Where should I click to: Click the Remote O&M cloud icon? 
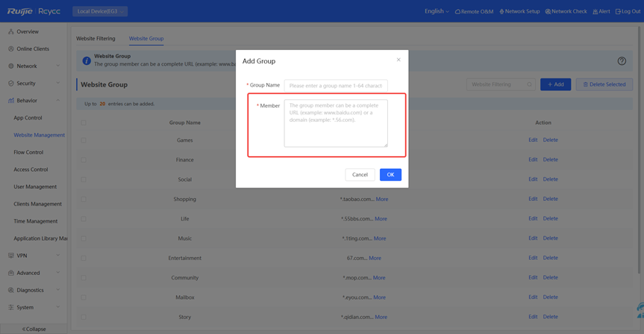[457, 12]
